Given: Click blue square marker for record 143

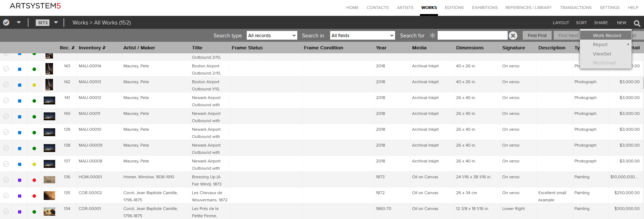Looking at the screenshot, I should pos(20,69).
